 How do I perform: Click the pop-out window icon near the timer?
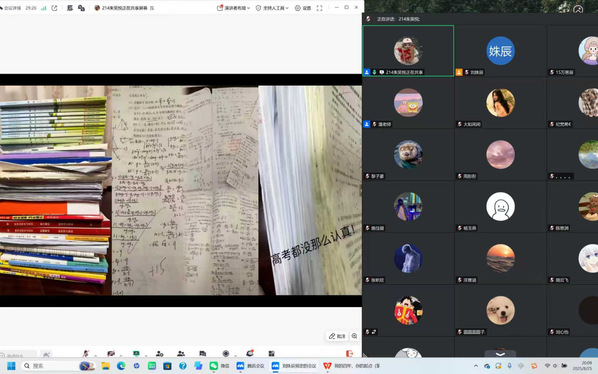pos(55,8)
